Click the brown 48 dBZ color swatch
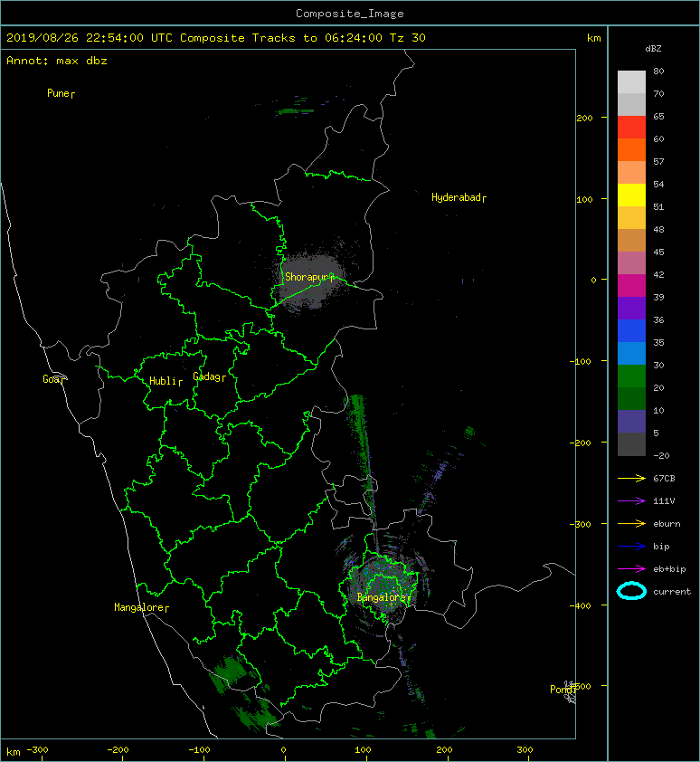 point(631,240)
